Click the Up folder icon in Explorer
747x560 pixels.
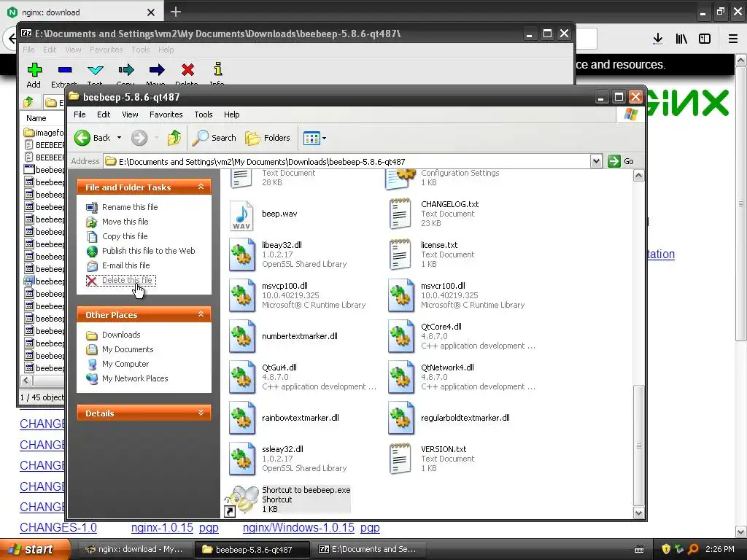(174, 138)
